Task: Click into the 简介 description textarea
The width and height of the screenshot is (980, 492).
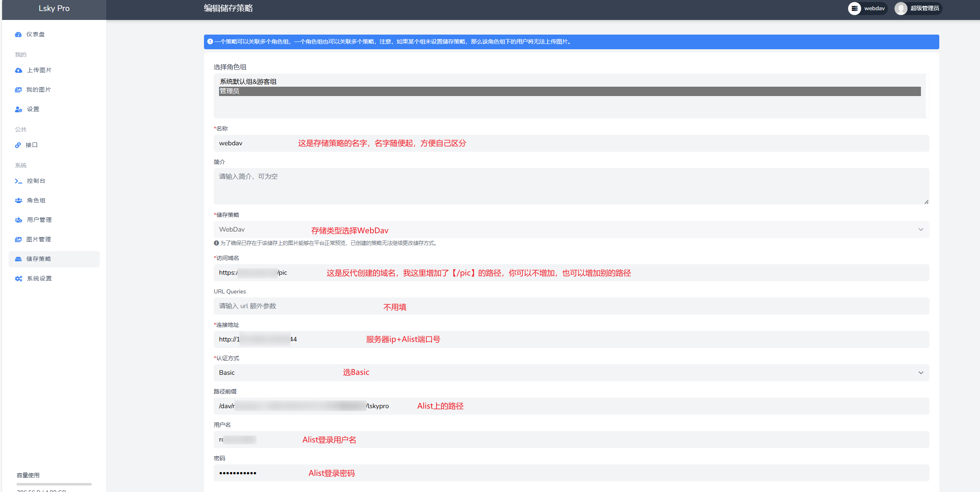Action: tap(571, 186)
